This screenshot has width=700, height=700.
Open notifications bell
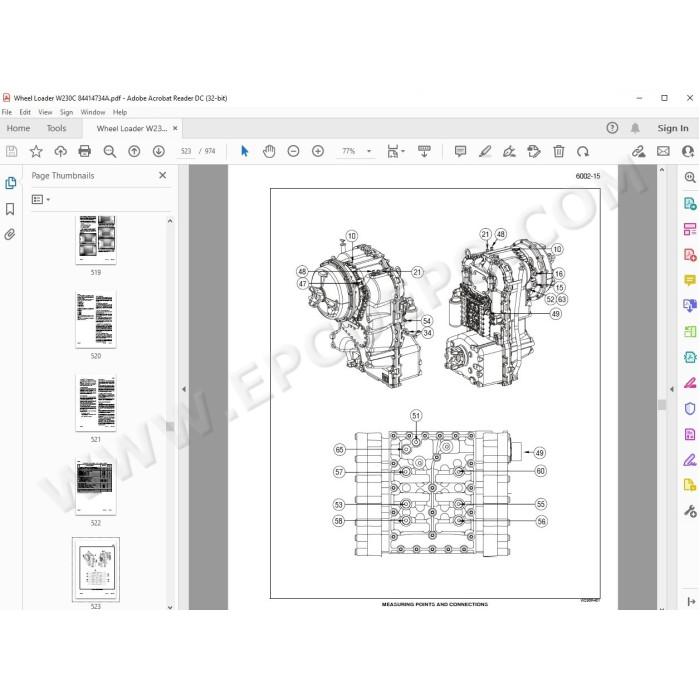[635, 128]
